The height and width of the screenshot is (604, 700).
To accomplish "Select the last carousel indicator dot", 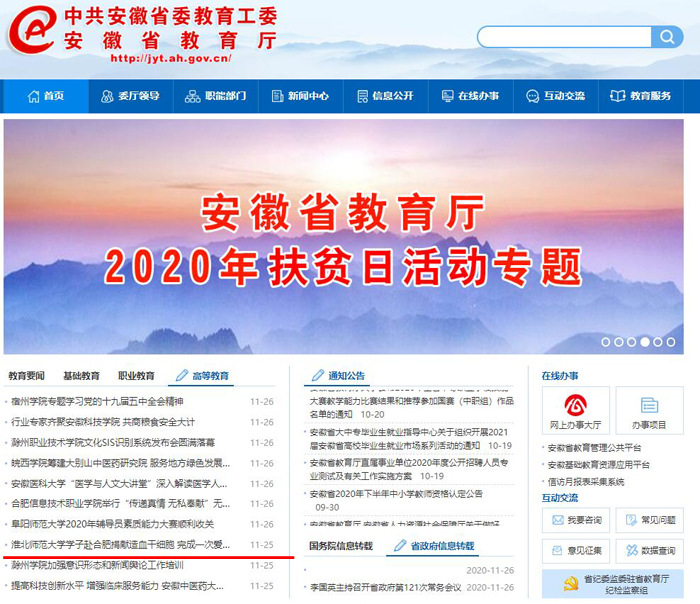I will 671,342.
